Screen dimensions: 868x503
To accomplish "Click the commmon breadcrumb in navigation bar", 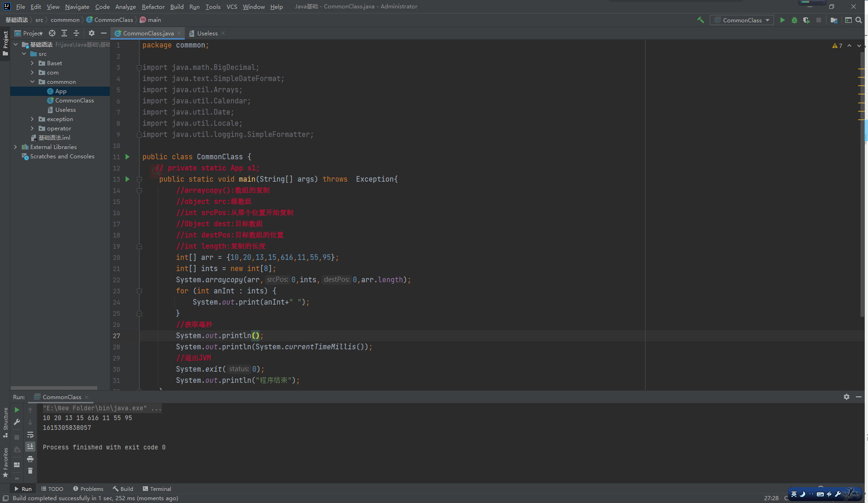I will [65, 20].
